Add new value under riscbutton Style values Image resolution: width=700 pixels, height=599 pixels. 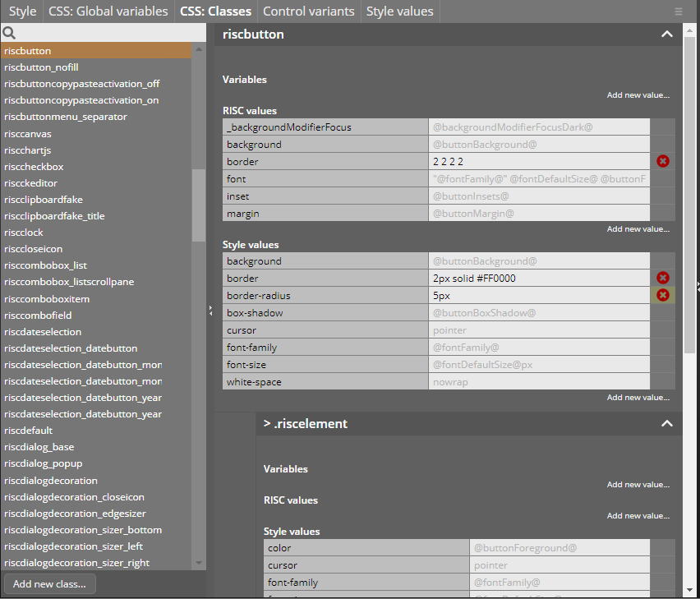[x=638, y=398]
